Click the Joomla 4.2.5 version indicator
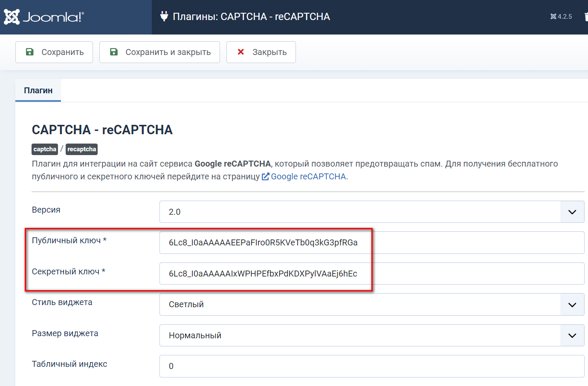This screenshot has height=386, width=588. coord(561,17)
